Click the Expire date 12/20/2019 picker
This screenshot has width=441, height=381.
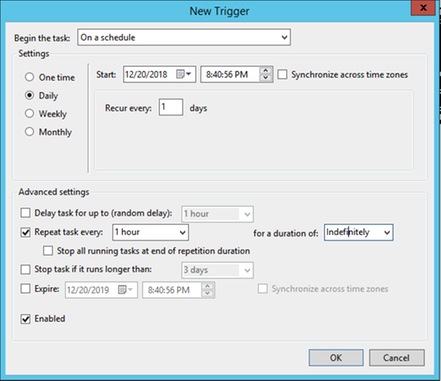[101, 290]
